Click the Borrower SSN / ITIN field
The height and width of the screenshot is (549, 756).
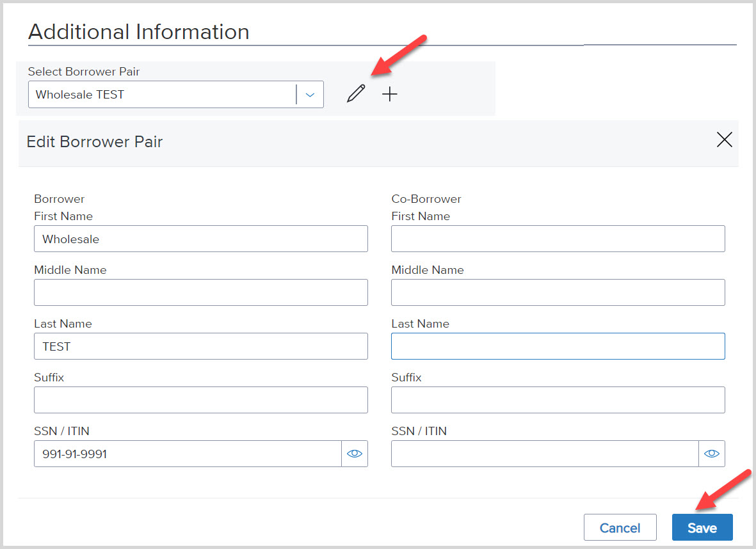pyautogui.click(x=187, y=454)
